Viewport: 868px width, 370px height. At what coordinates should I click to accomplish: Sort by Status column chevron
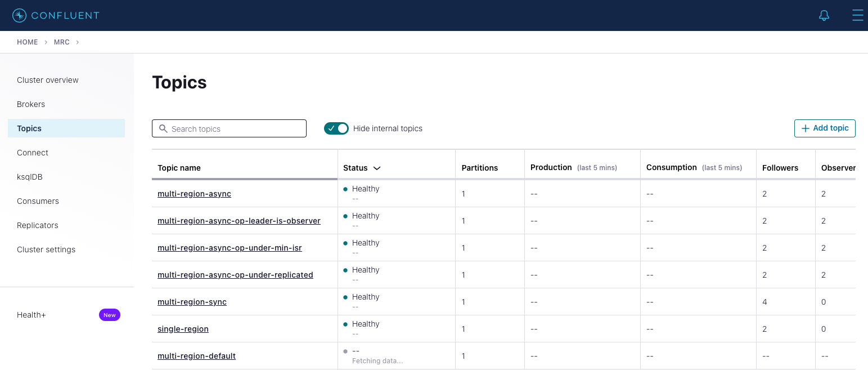coord(377,168)
